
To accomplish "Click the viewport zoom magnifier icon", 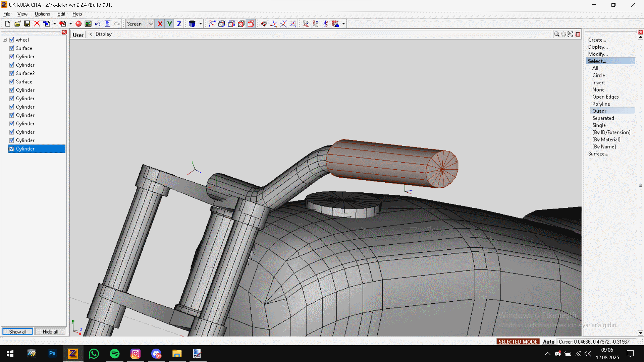I will pos(556,34).
